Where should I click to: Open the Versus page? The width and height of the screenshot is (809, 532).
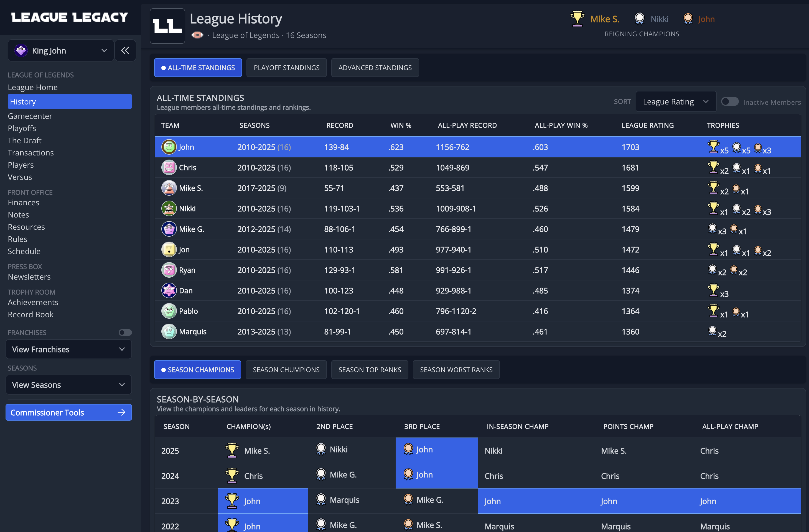(20, 177)
